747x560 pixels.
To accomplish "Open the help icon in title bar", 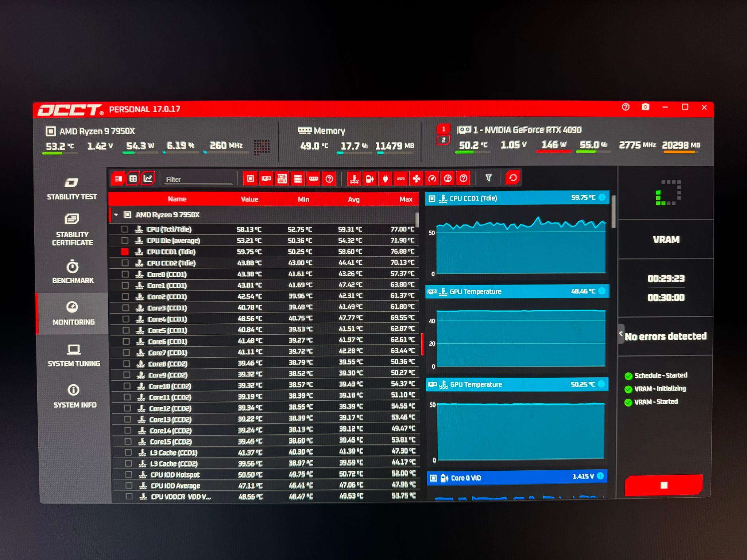I will [x=626, y=107].
